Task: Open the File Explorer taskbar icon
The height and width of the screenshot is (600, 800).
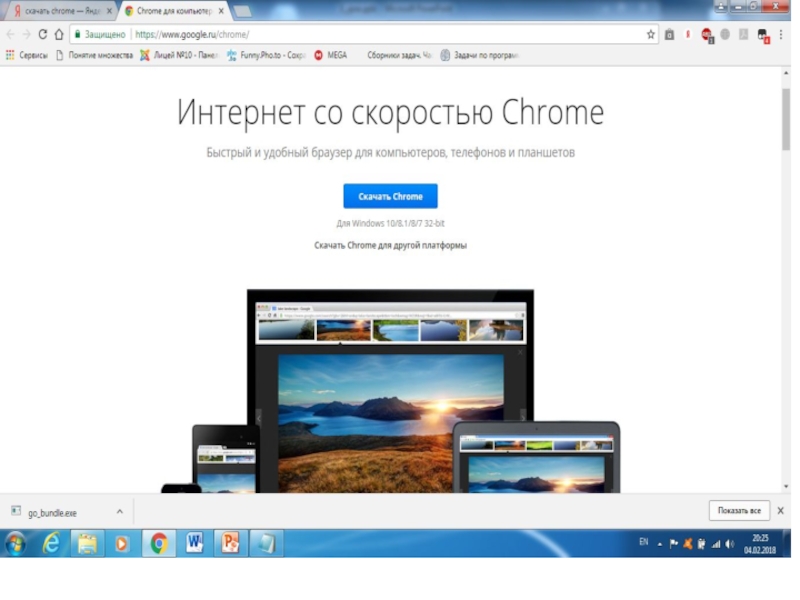Action: [x=87, y=543]
